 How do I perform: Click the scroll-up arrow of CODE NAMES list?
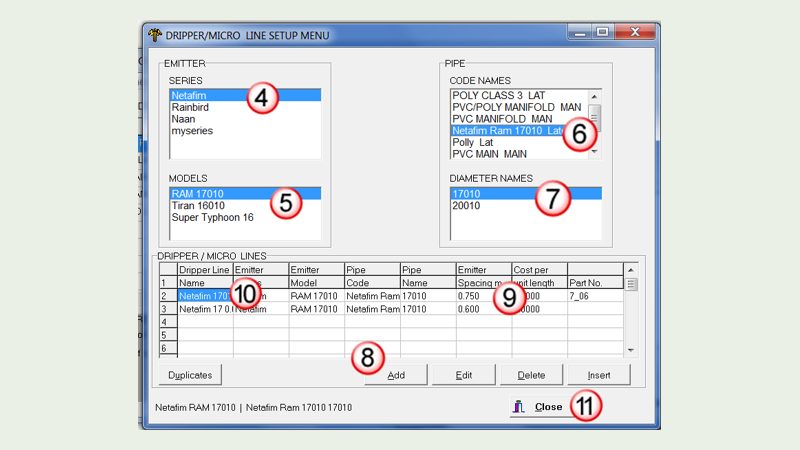594,96
